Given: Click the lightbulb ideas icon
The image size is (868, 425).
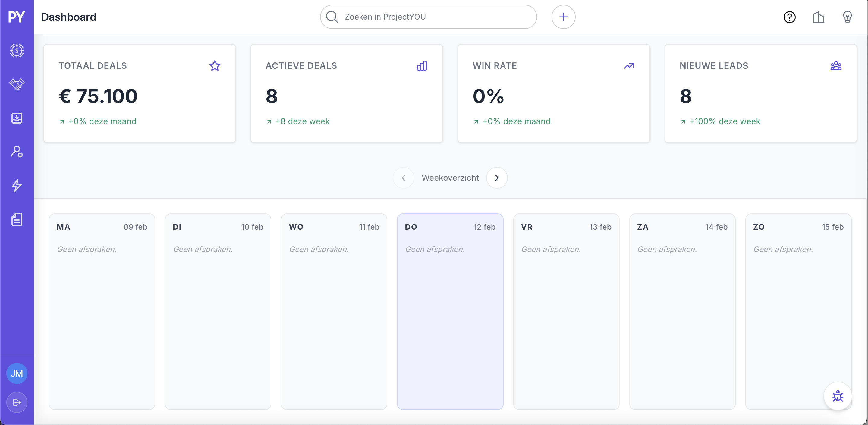Looking at the screenshot, I should point(847,17).
